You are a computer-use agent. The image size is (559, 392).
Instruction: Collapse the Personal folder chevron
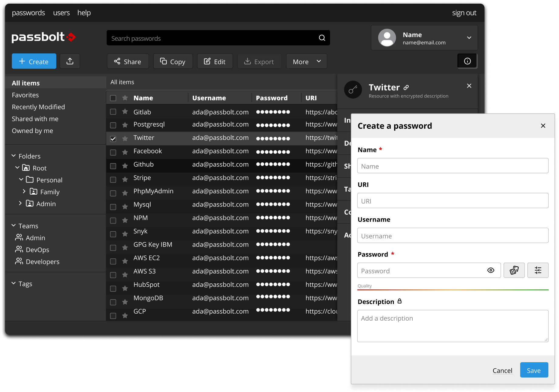pos(21,179)
